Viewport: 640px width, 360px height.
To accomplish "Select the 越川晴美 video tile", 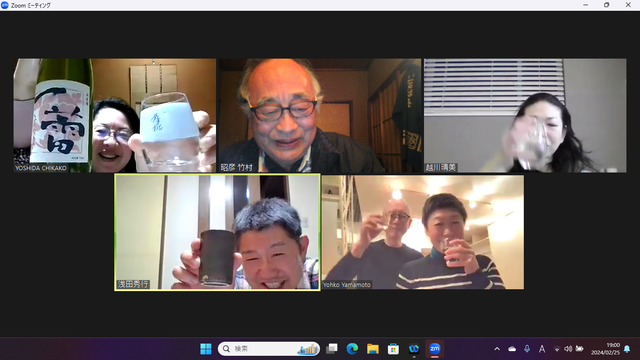I will click(x=525, y=116).
